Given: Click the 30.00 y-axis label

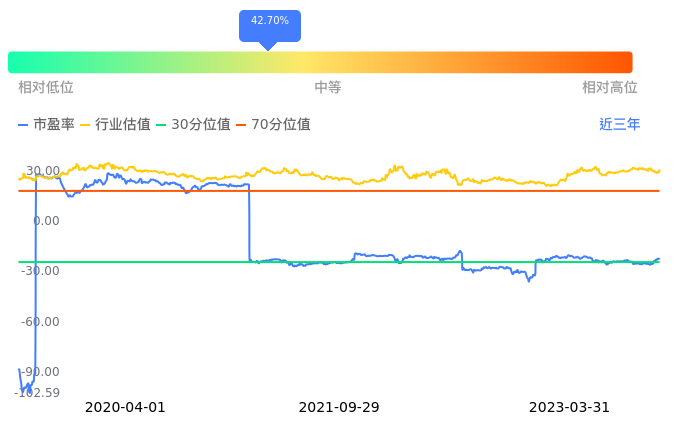Looking at the screenshot, I should (43, 171).
